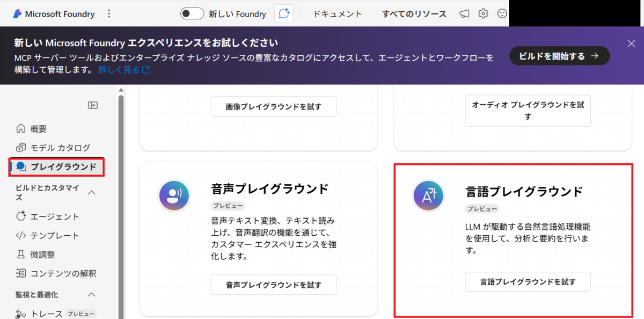Collapse the sidebar with the panel icon
644x319 pixels.
93,105
